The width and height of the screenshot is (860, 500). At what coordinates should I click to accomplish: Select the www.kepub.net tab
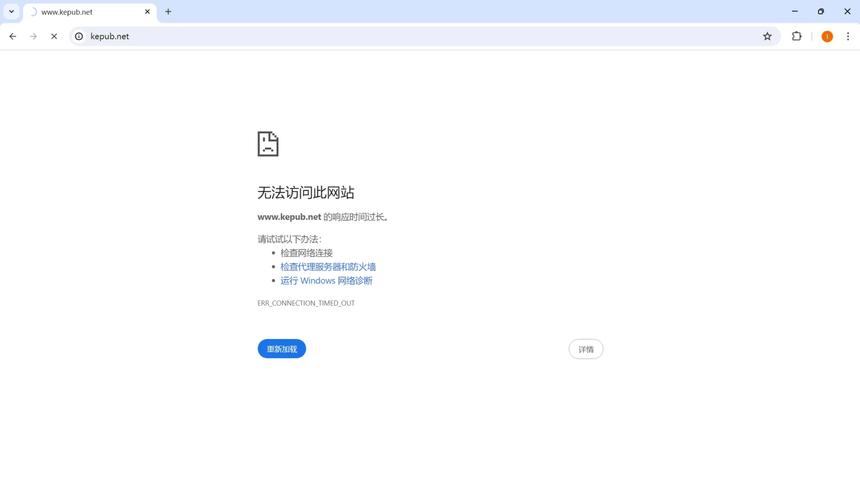coord(88,12)
